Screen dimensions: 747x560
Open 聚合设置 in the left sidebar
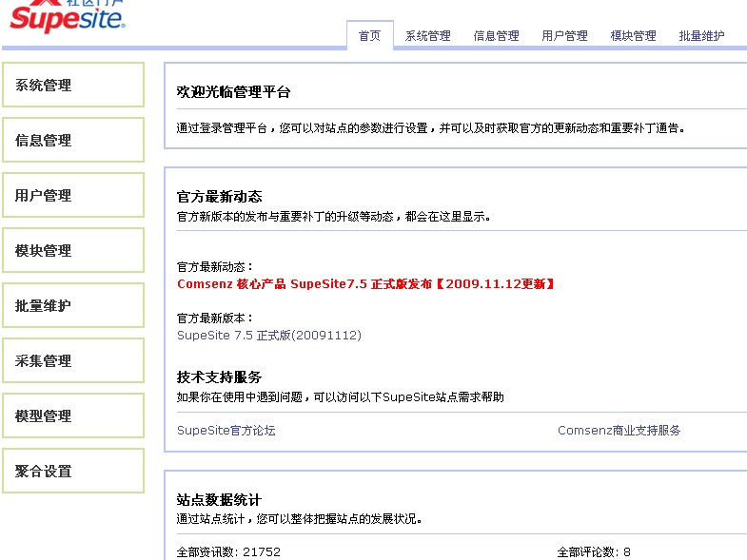tap(73, 472)
